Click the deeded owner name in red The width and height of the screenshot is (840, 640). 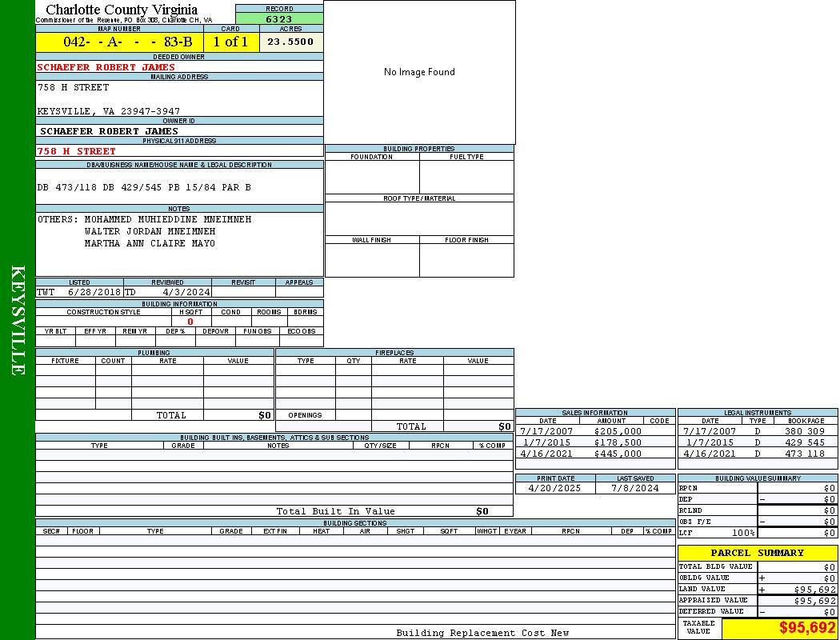106,67
